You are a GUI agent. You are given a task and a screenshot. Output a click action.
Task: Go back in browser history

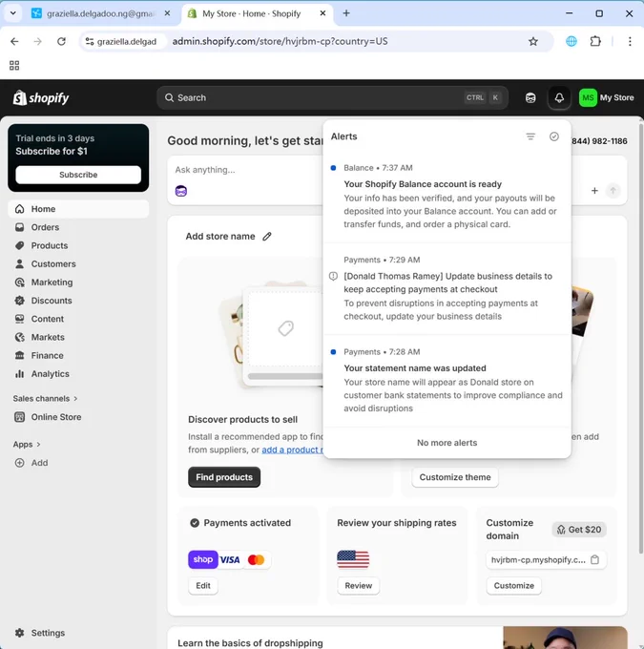click(x=14, y=41)
